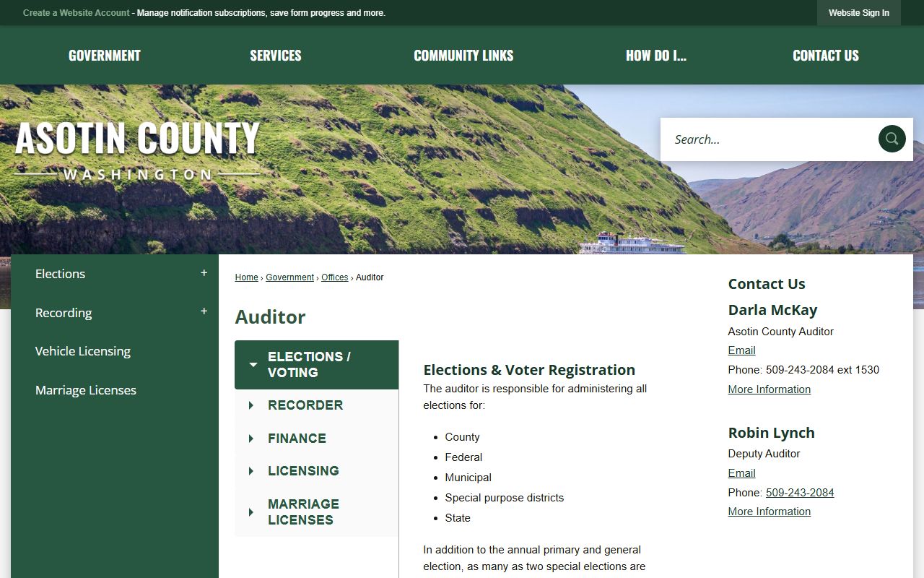Go to Offices breadcrumb link
This screenshot has height=578, width=924.
[x=334, y=277]
